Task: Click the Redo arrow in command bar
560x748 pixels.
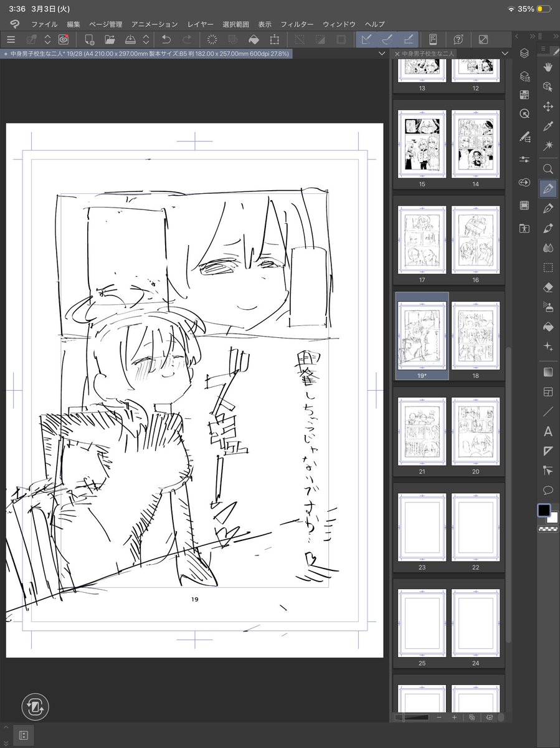Action: 187,39
